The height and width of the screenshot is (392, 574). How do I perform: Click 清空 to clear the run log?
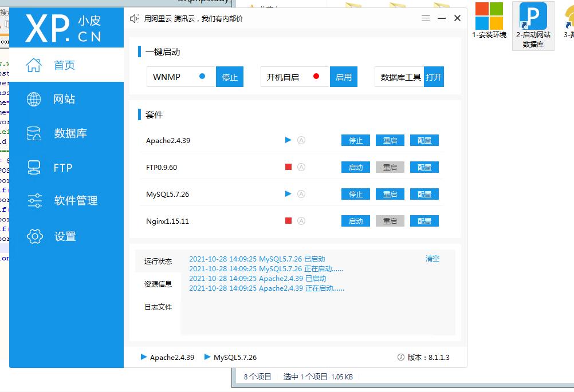pyautogui.click(x=433, y=259)
